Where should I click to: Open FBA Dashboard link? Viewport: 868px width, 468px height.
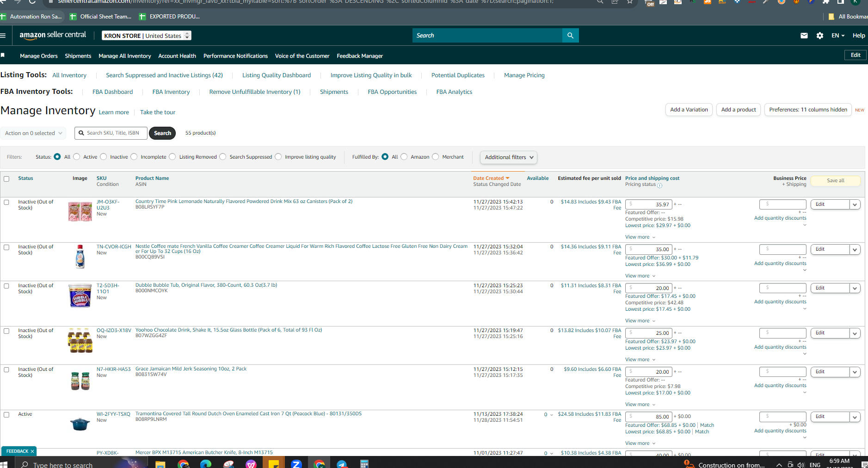point(112,92)
